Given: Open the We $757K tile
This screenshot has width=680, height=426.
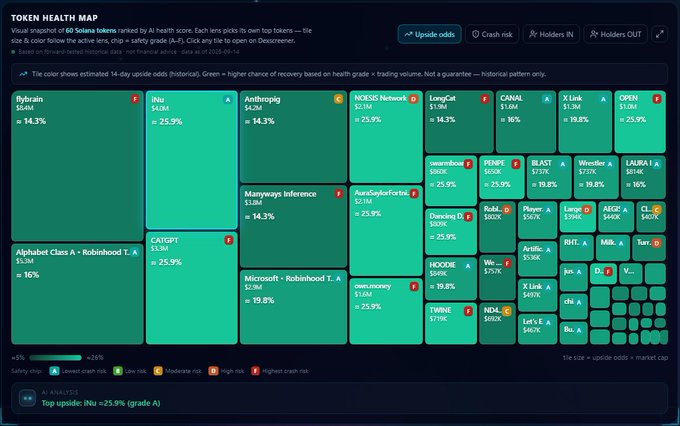Looking at the screenshot, I should point(497,277).
